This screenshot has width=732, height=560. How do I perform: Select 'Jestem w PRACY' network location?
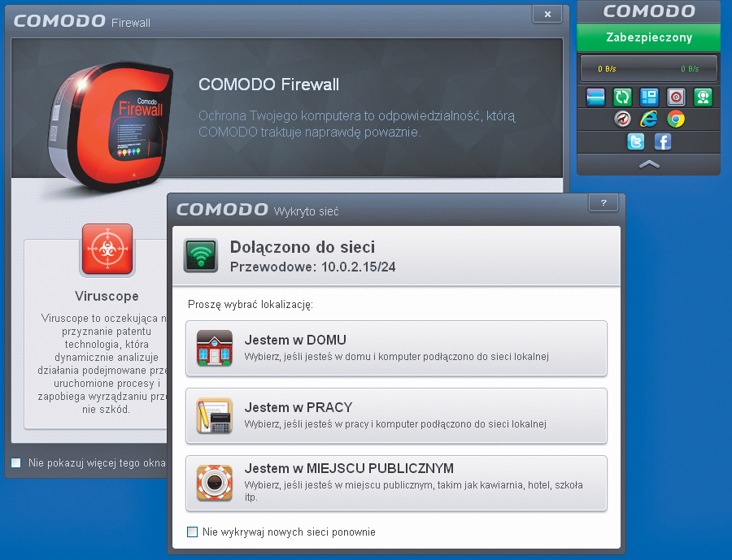pos(396,415)
